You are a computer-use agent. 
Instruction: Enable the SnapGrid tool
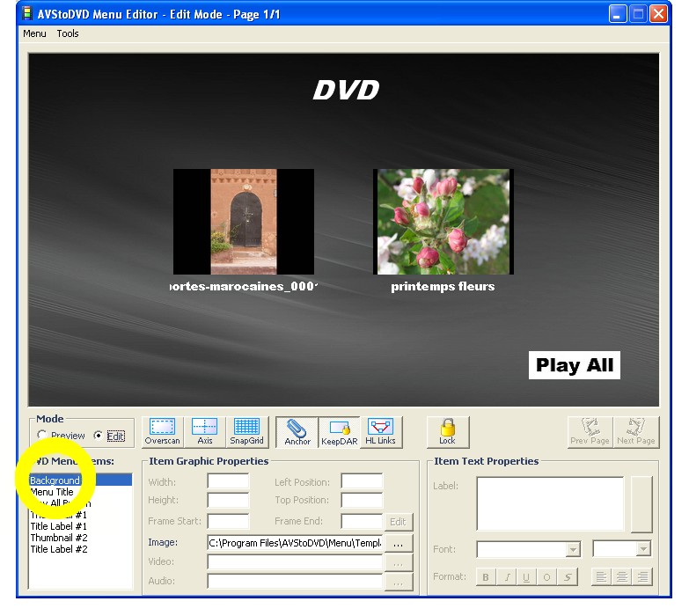246,431
